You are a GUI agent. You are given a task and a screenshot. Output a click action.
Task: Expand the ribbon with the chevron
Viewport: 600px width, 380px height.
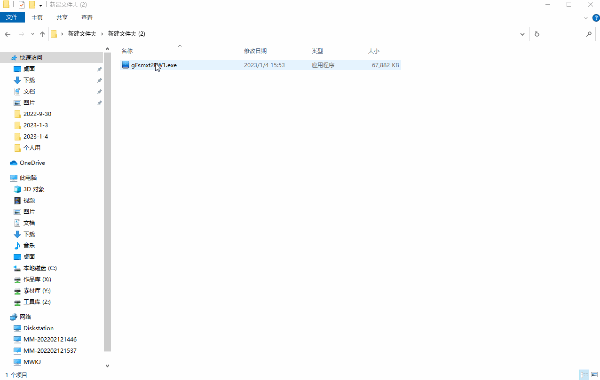click(x=586, y=18)
